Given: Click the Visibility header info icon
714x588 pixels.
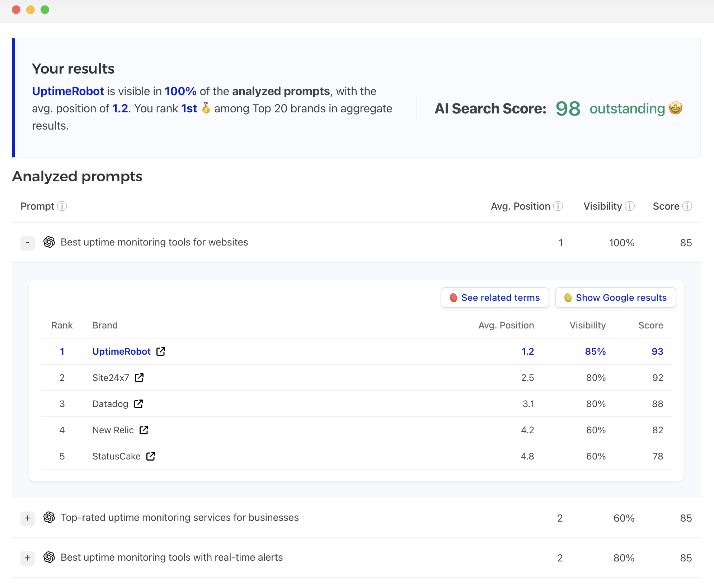Looking at the screenshot, I should pos(630,206).
